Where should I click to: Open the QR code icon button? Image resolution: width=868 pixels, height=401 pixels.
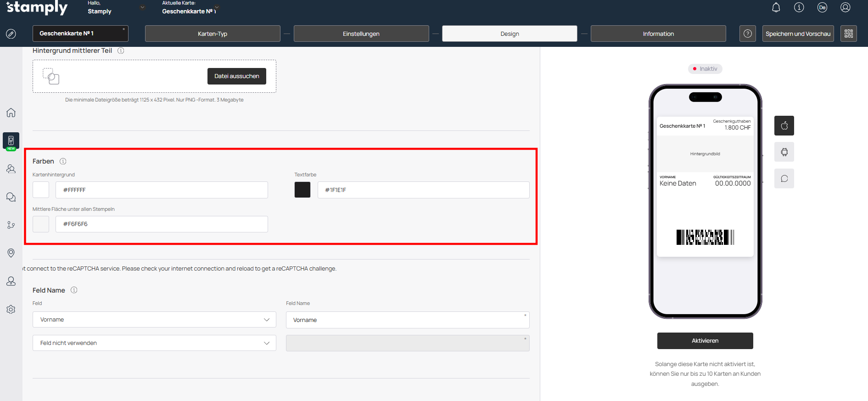(848, 34)
